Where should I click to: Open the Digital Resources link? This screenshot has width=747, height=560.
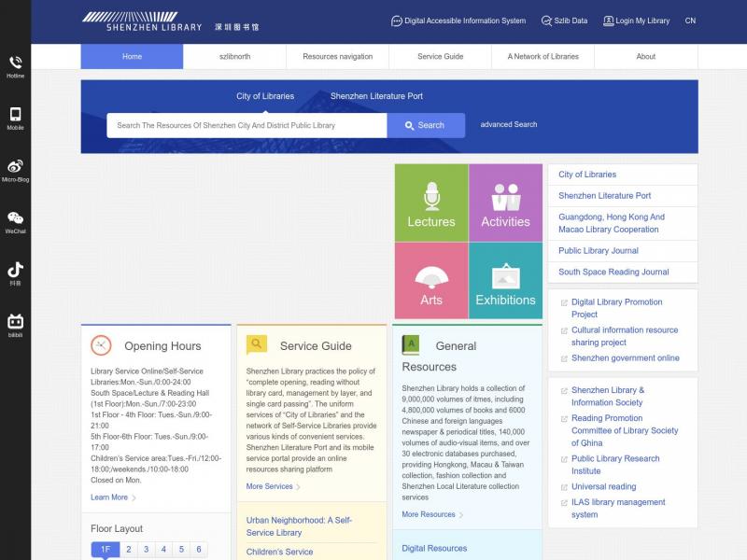434,549
